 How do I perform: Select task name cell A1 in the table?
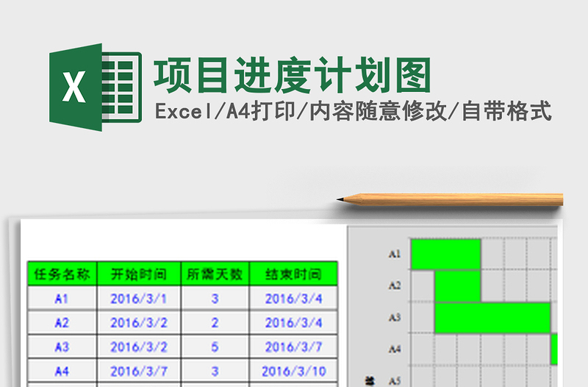62,299
